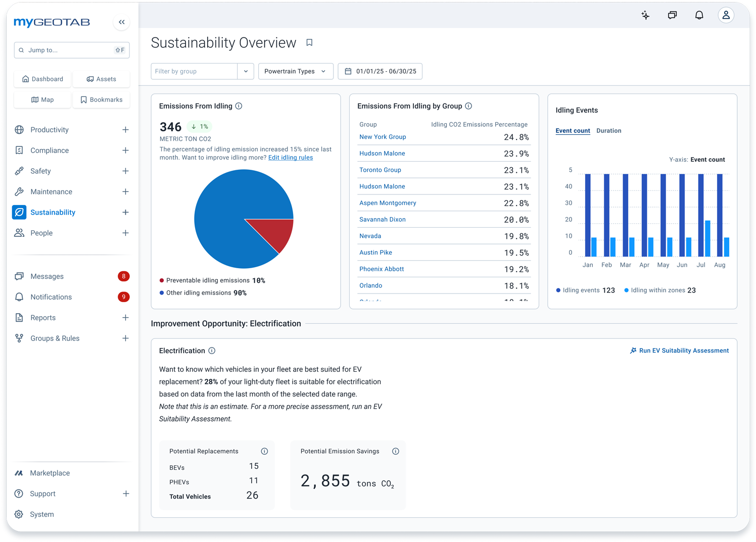
Task: Show info for Emissions From Idling
Action: pos(239,106)
